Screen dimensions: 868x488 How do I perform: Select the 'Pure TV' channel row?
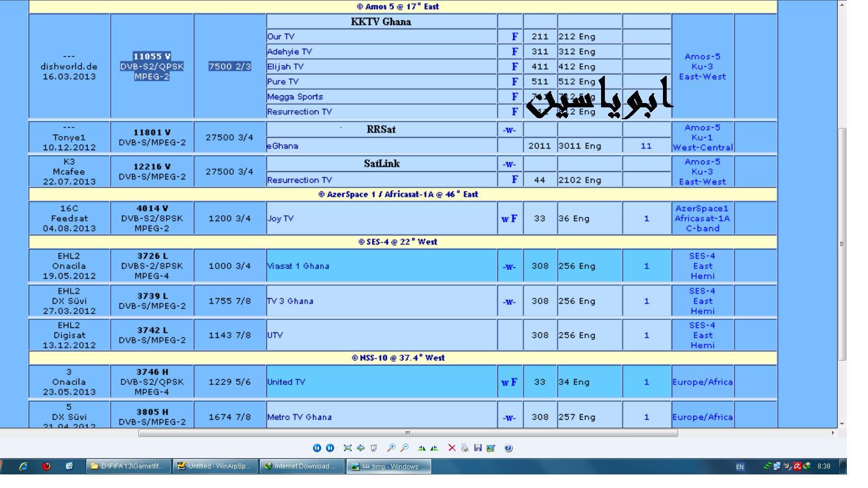pyautogui.click(x=381, y=82)
